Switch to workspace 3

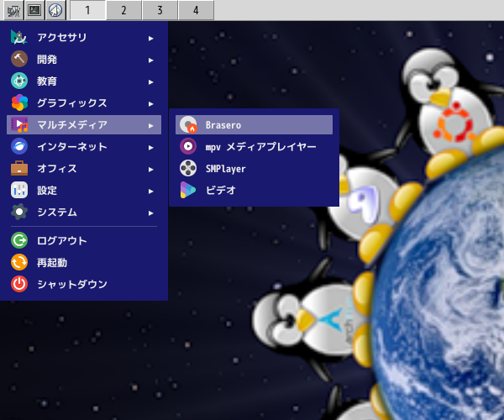pos(160,10)
